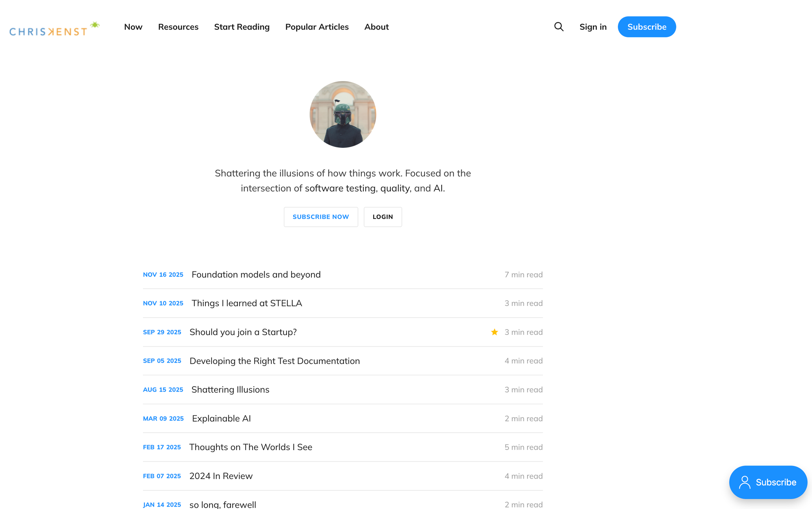
Task: Open the About page
Action: pyautogui.click(x=376, y=27)
